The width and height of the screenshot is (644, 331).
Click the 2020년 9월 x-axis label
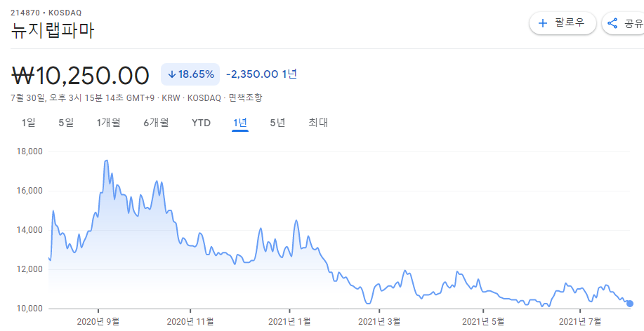(98, 322)
